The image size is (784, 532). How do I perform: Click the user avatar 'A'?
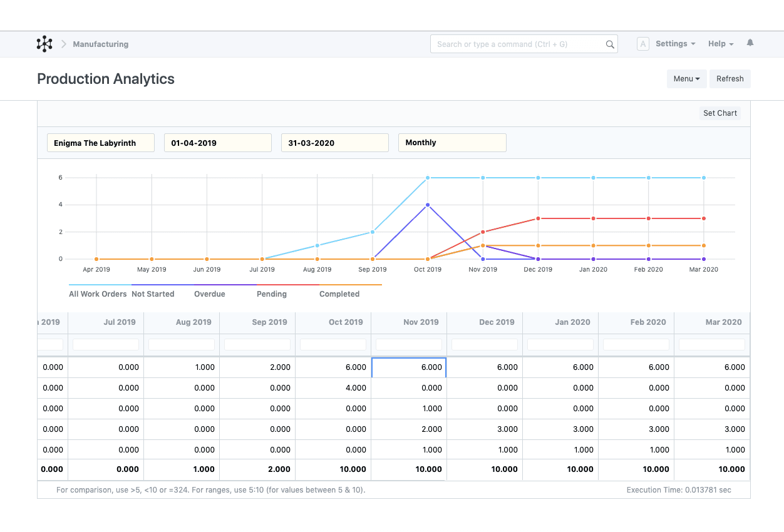pos(642,44)
